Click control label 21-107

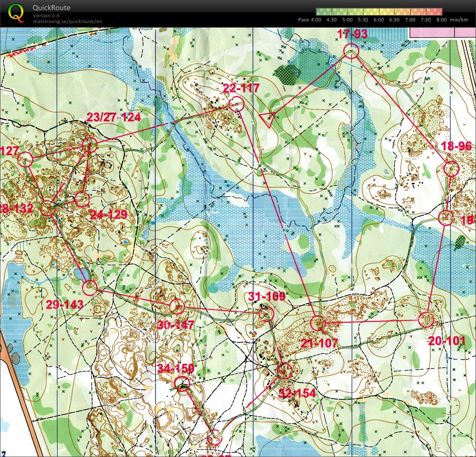(319, 343)
